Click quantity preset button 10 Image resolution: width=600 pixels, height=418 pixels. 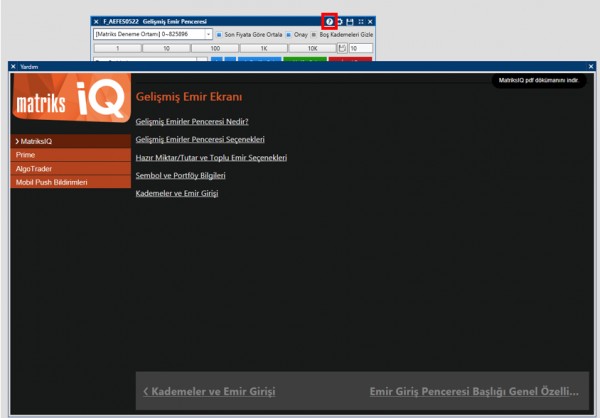pyautogui.click(x=166, y=48)
